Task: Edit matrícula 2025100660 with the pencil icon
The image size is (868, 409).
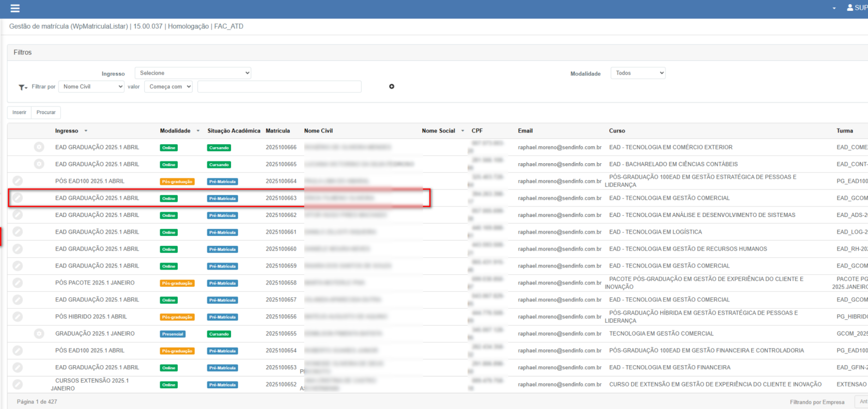Action: 18,249
